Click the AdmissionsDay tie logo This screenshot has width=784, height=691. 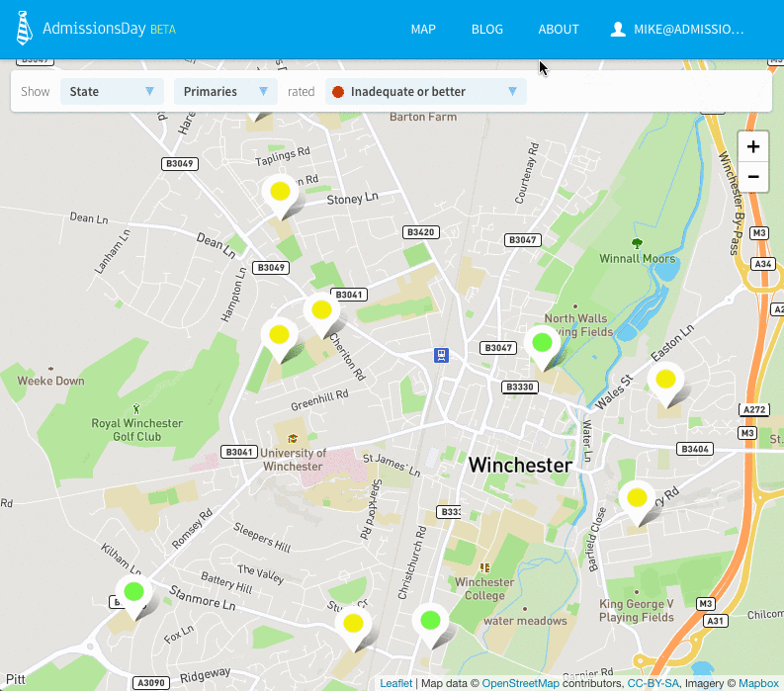coord(24,28)
